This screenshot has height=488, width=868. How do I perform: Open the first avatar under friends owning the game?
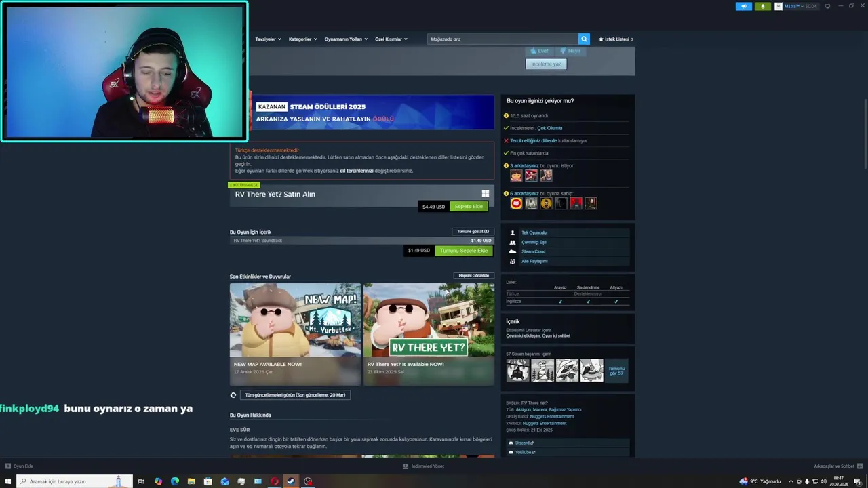pos(516,203)
